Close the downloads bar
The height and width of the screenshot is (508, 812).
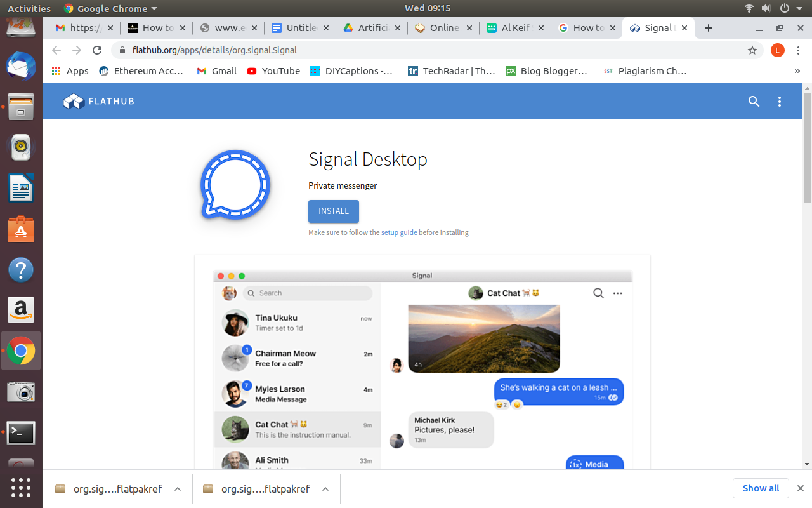click(x=801, y=488)
